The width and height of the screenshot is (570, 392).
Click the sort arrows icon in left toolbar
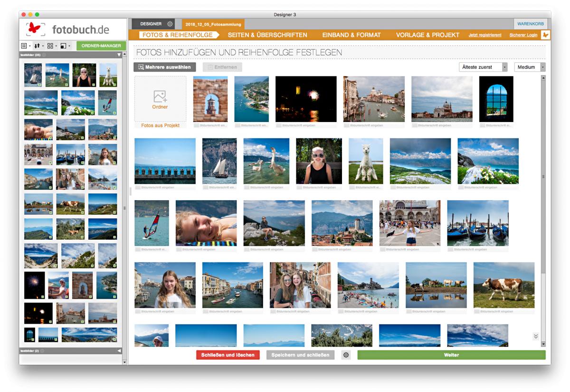tap(37, 46)
